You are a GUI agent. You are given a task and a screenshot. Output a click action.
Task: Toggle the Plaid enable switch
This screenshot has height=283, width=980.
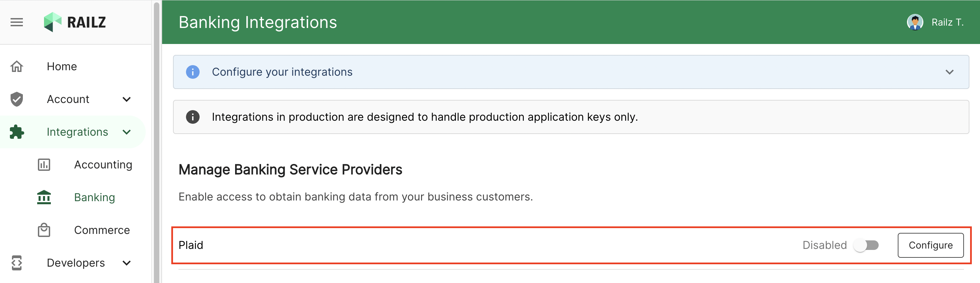pyautogui.click(x=866, y=245)
